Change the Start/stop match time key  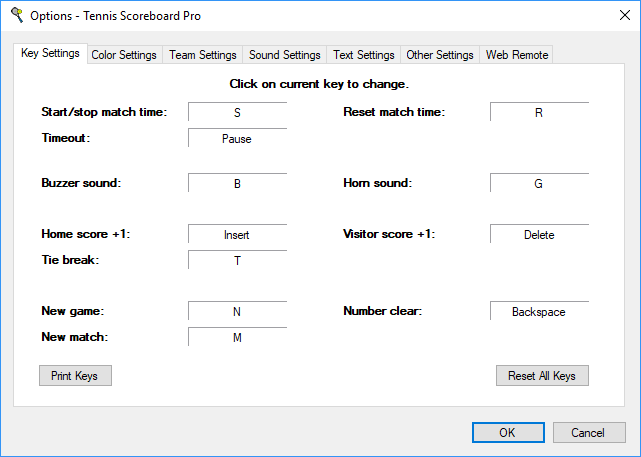pos(237,113)
